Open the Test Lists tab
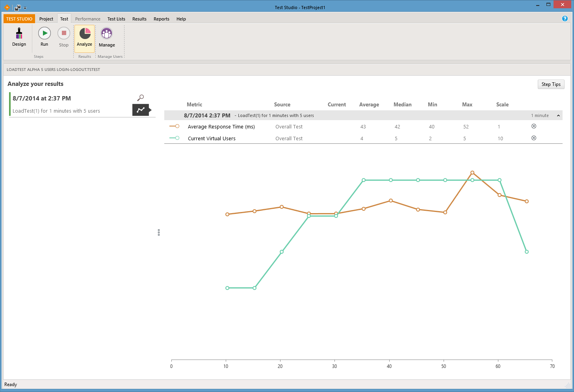This screenshot has height=392, width=574. coord(116,19)
